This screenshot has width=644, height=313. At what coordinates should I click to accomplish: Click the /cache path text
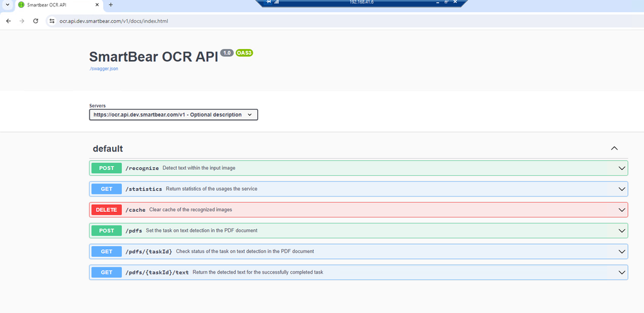135,210
